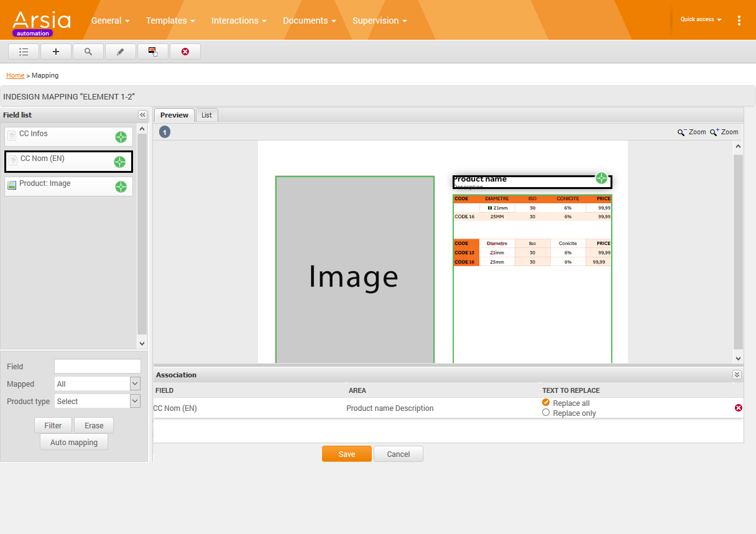Image resolution: width=756 pixels, height=534 pixels.
Task: Remove the CC Nom (EN) association row
Action: click(x=739, y=408)
